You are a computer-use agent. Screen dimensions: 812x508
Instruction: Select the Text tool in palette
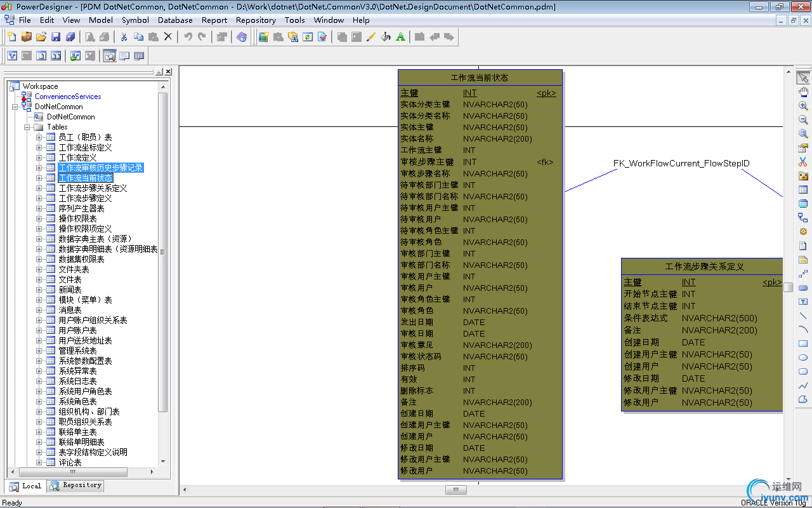coord(803,301)
